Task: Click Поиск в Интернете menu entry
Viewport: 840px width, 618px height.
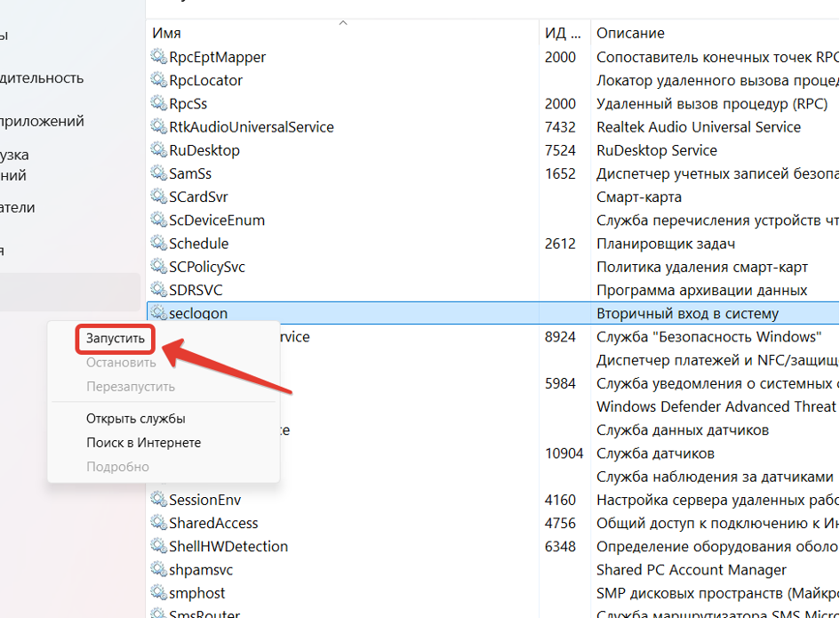Action: [143, 442]
